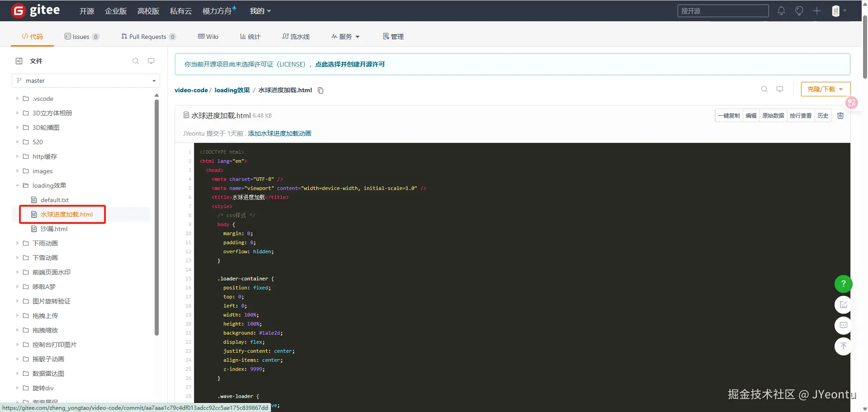Viewport: 868px width, 412px height.
Task: Jump back to the top of the page
Action: pos(843,346)
